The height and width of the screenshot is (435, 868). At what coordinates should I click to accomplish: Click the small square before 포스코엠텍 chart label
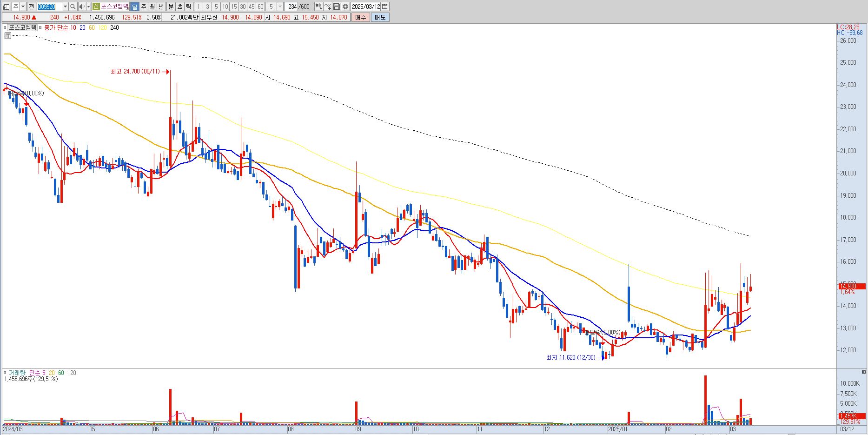point(6,27)
